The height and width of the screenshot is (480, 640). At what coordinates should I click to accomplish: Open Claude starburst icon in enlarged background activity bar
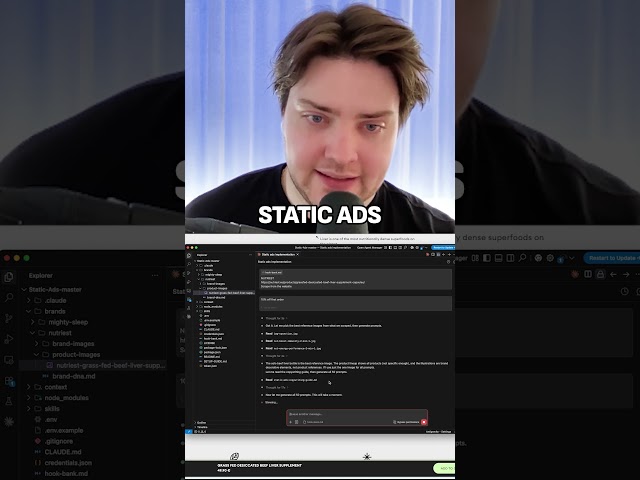[9, 422]
